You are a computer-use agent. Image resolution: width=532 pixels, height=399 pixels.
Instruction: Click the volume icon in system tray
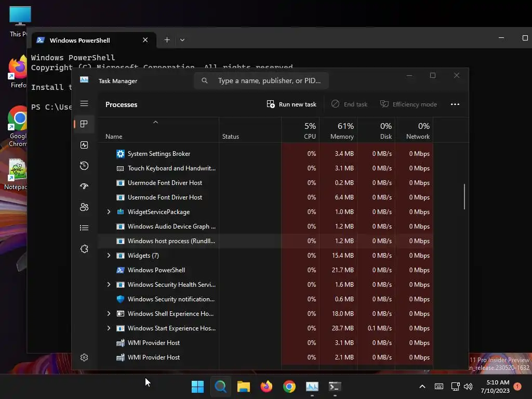click(468, 387)
